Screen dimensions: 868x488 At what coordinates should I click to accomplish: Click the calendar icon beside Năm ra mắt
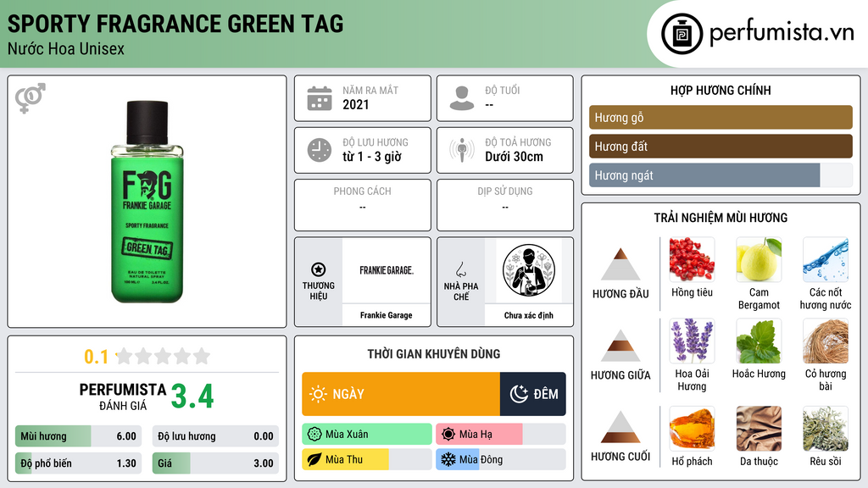point(320,98)
